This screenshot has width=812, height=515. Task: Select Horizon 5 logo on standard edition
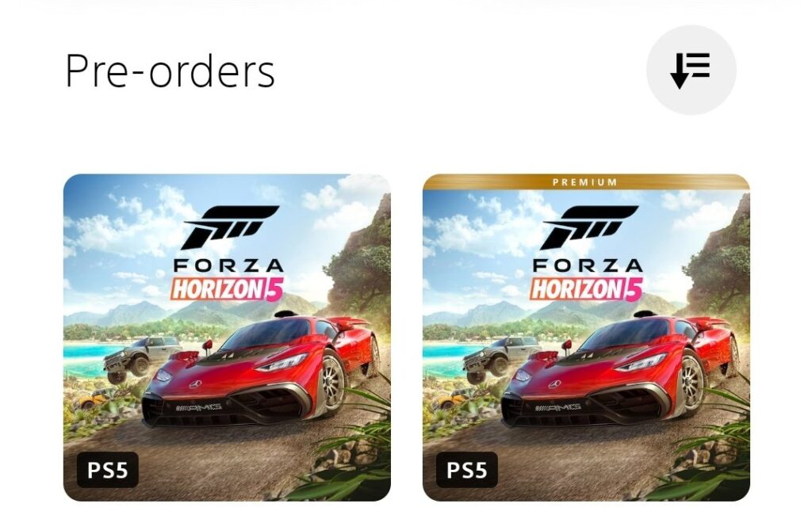click(227, 289)
